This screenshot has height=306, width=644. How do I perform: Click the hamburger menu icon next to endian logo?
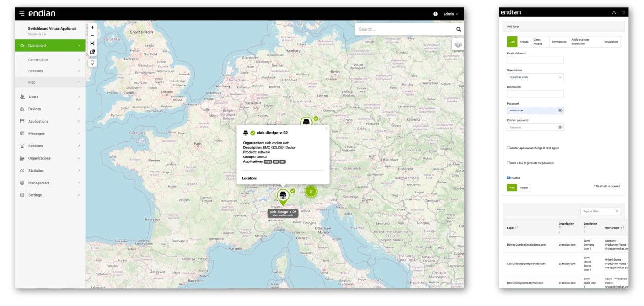click(x=21, y=14)
